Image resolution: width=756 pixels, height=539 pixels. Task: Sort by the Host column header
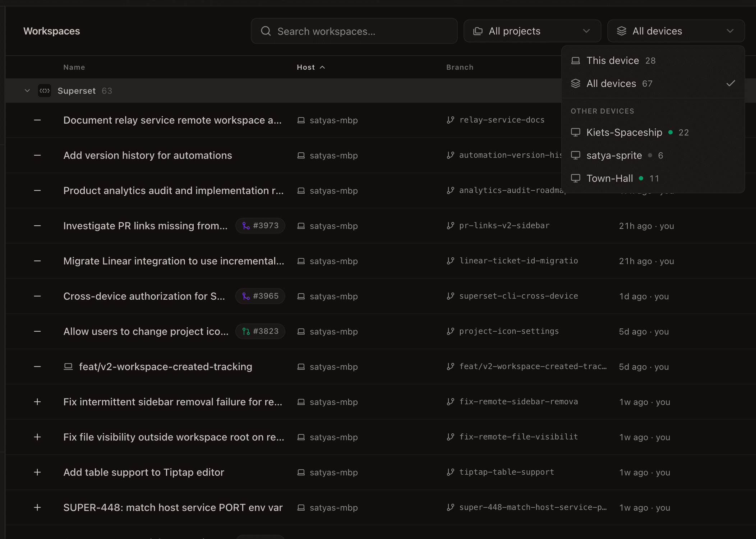pos(311,67)
